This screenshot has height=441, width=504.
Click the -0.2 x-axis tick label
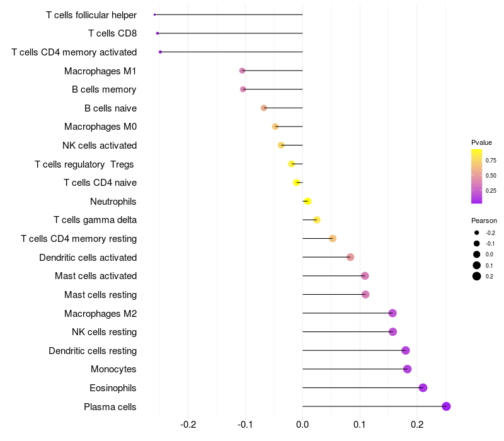click(188, 425)
